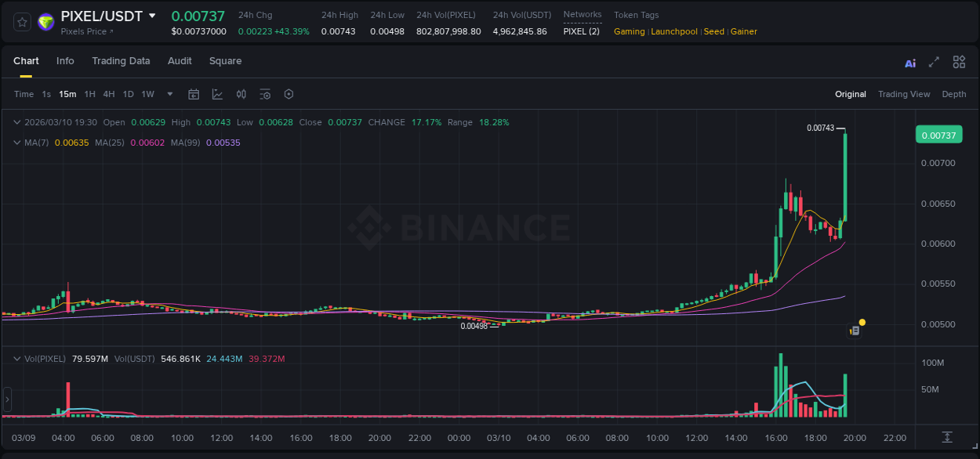Screen dimensions: 980x459
Task: Expand chart to fullscreen with arrow icon
Action: (x=933, y=62)
